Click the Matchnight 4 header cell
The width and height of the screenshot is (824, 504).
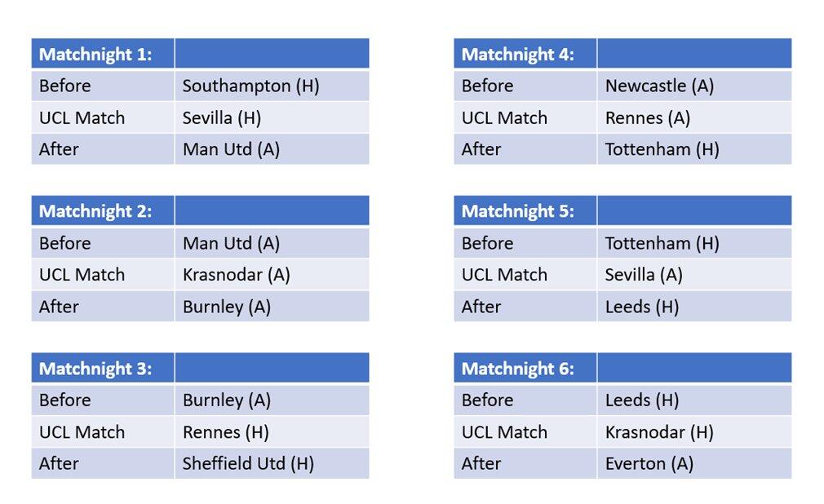(x=518, y=55)
